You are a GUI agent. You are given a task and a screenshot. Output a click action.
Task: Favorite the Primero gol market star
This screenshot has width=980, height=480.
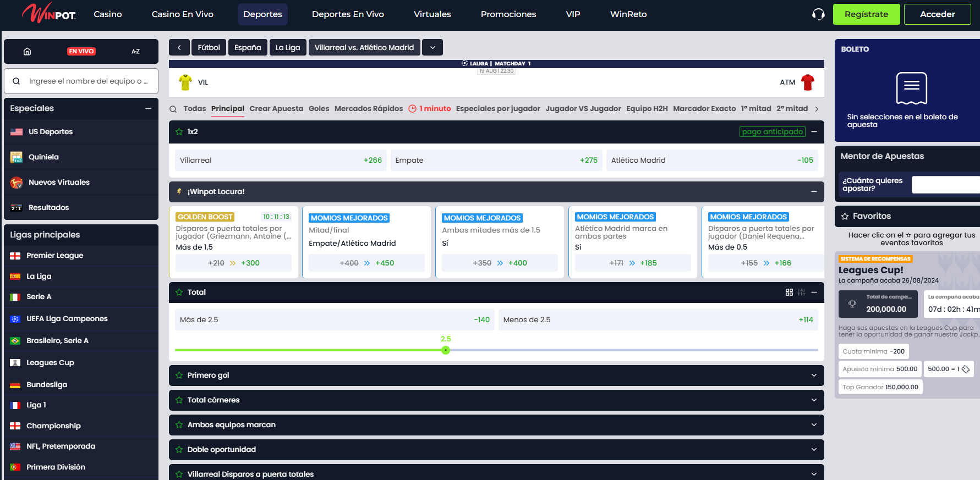[x=179, y=376]
